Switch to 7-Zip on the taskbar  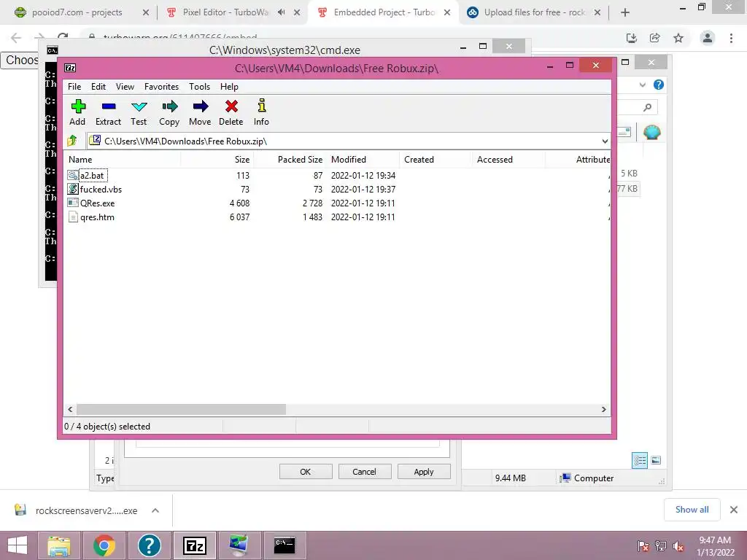coord(194,545)
